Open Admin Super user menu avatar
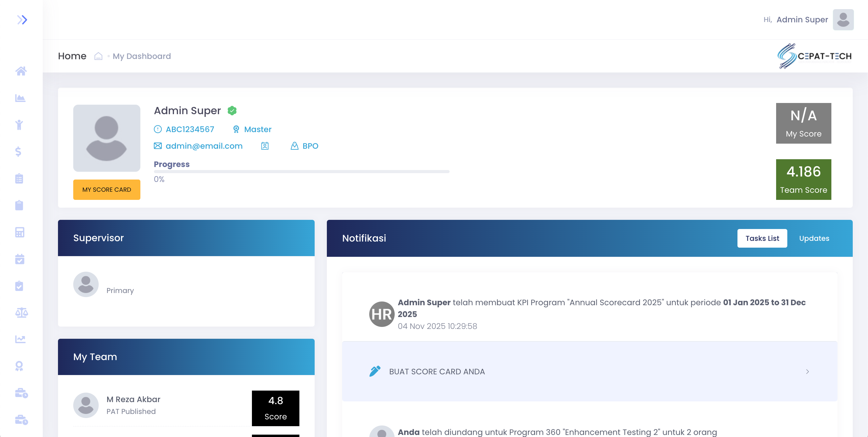The image size is (868, 437). coord(843,20)
